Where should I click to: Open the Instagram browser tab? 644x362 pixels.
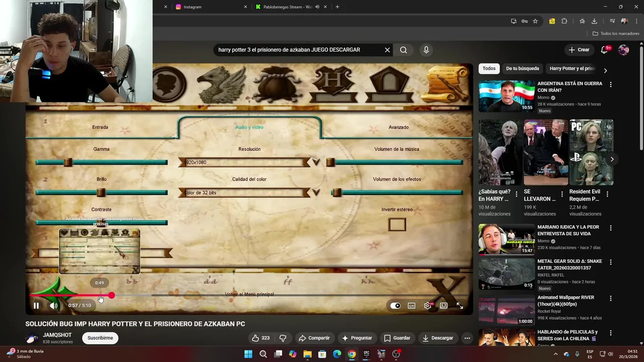210,7
